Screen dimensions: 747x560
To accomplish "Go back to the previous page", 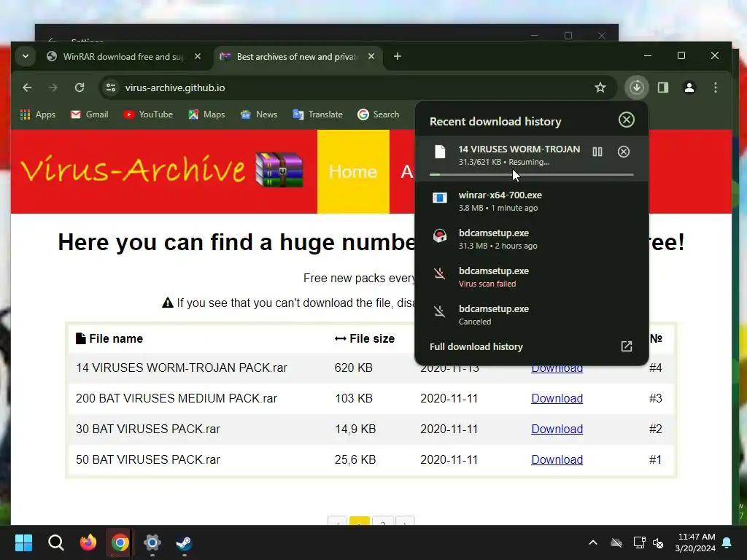I will (x=27, y=87).
